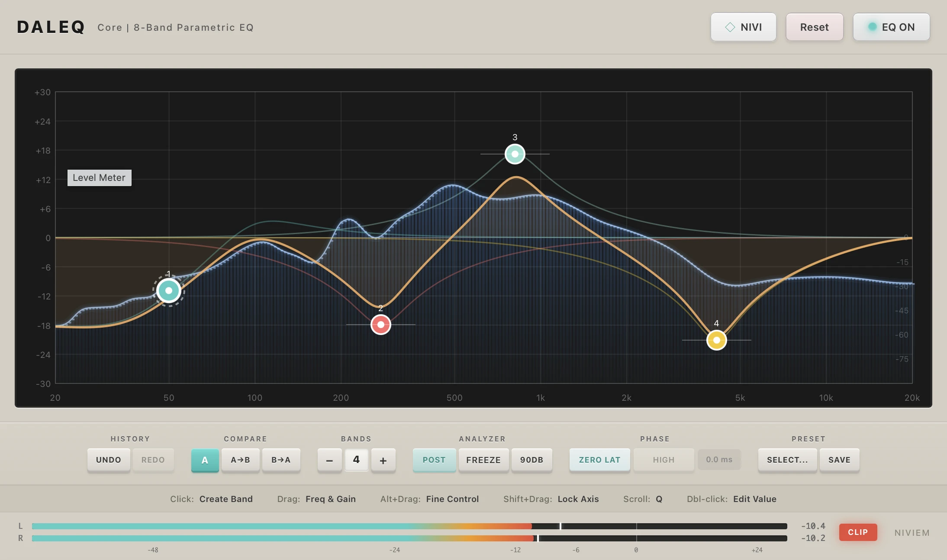This screenshot has height=560, width=947.
Task: Toggle the 90DB analyzer range
Action: (532, 460)
